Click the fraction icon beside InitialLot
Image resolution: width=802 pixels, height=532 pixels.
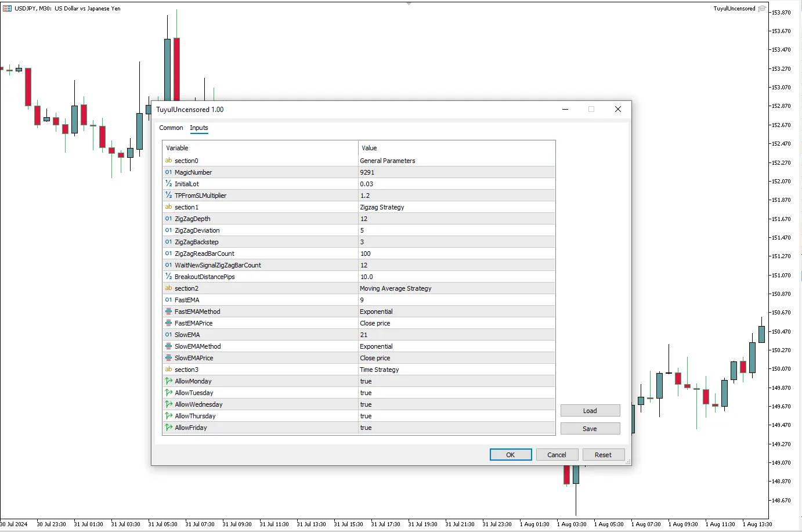click(x=168, y=184)
